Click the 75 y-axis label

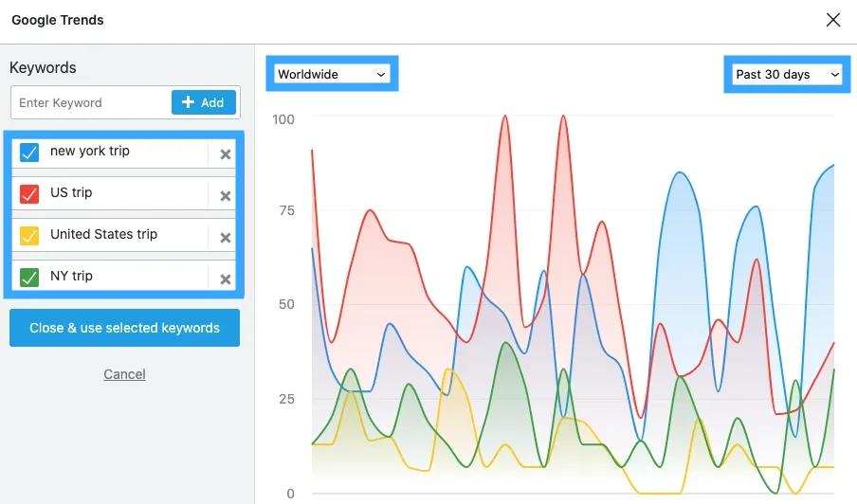click(286, 210)
